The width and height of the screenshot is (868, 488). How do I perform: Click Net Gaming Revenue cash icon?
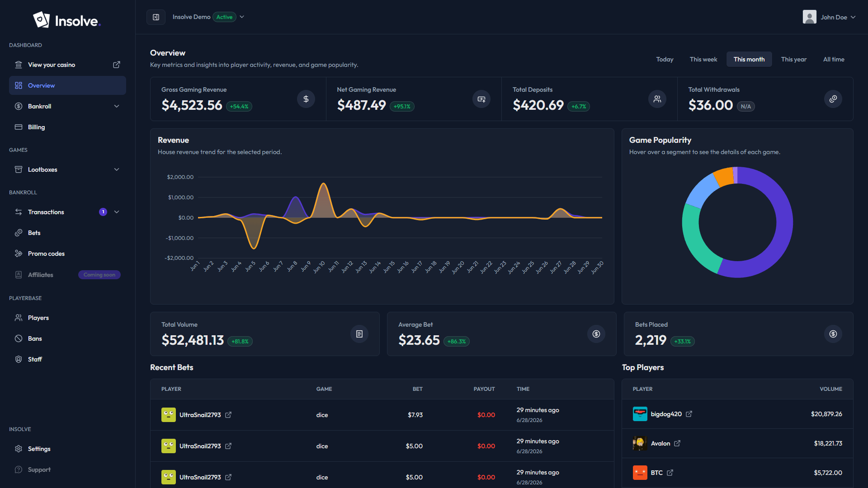(x=481, y=99)
